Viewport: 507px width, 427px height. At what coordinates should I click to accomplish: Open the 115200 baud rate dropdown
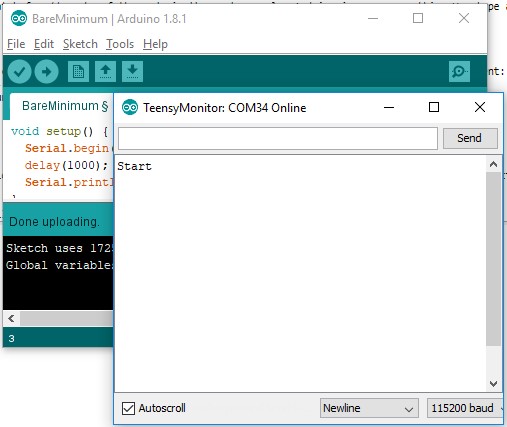pos(465,408)
